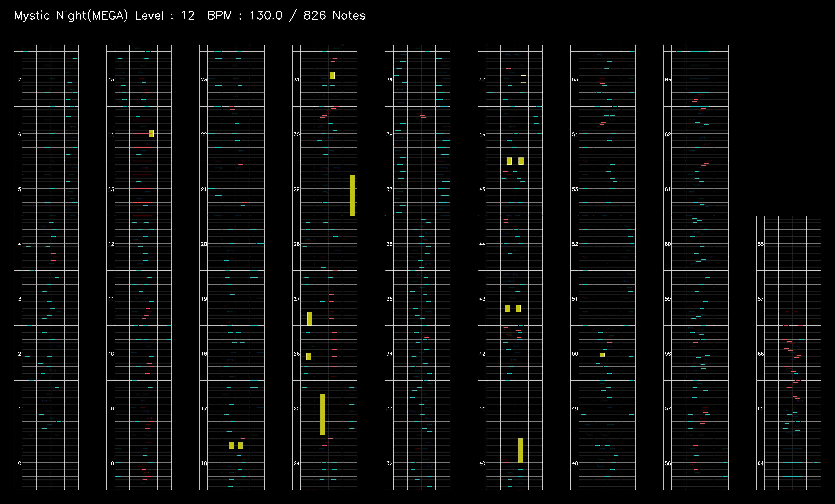Click measure number 0 label
Image resolution: width=835 pixels, height=504 pixels.
tap(20, 463)
